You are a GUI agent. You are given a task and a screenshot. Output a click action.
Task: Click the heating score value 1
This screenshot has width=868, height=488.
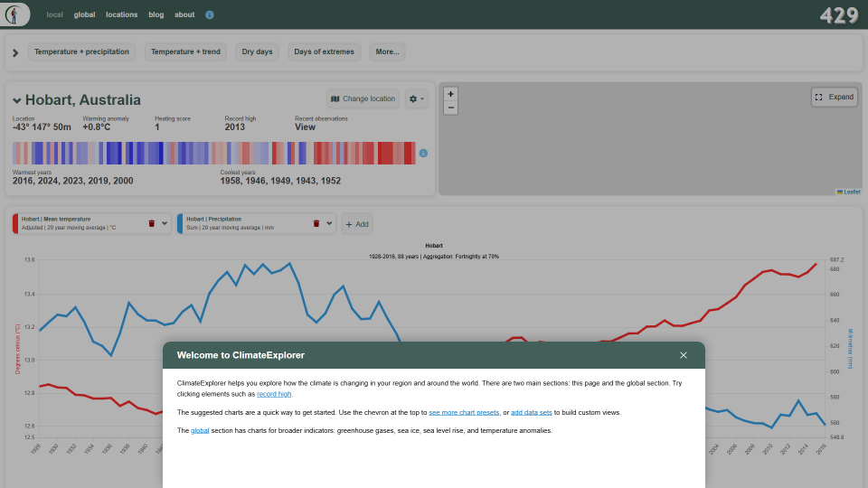pos(157,127)
